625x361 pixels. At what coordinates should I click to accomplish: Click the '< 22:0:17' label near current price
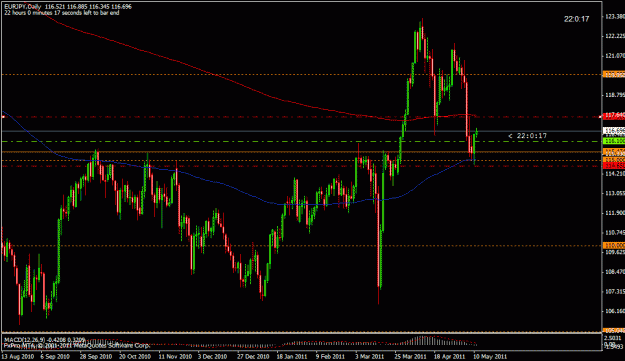pos(527,136)
